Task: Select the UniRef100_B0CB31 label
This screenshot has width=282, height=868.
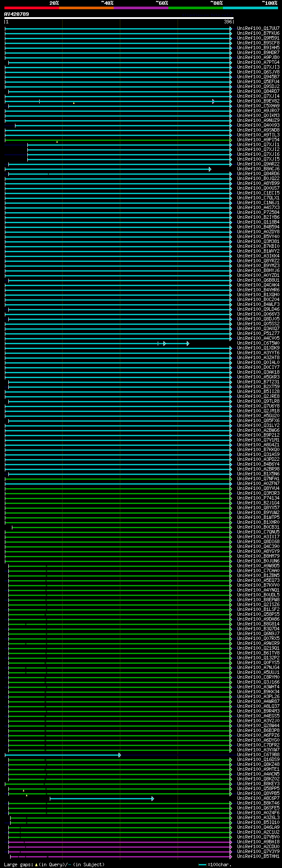Action: click(x=258, y=527)
